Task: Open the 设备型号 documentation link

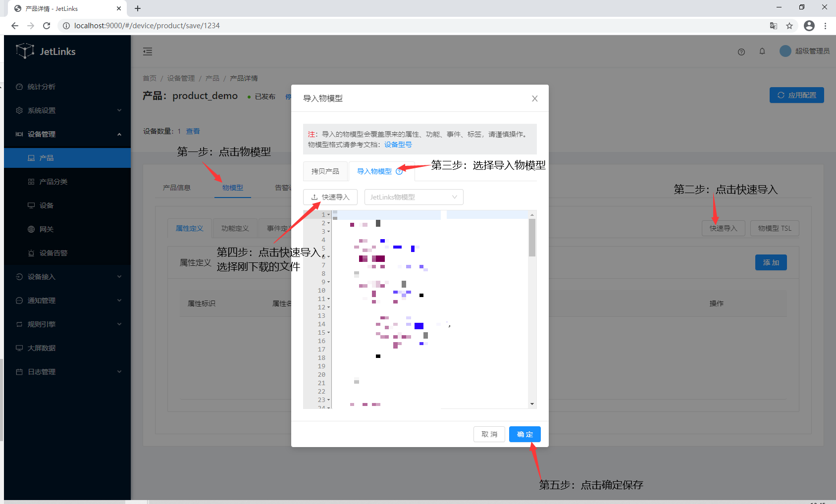Action: [398, 145]
